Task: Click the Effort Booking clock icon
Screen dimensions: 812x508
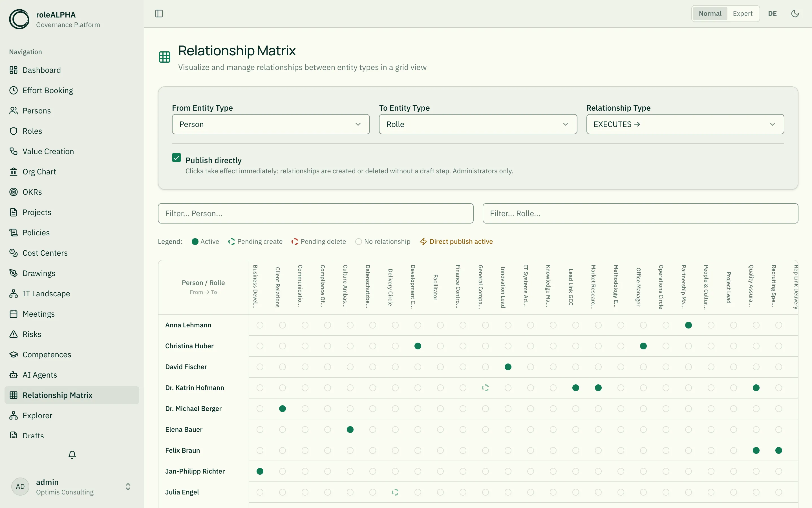Action: (14, 90)
